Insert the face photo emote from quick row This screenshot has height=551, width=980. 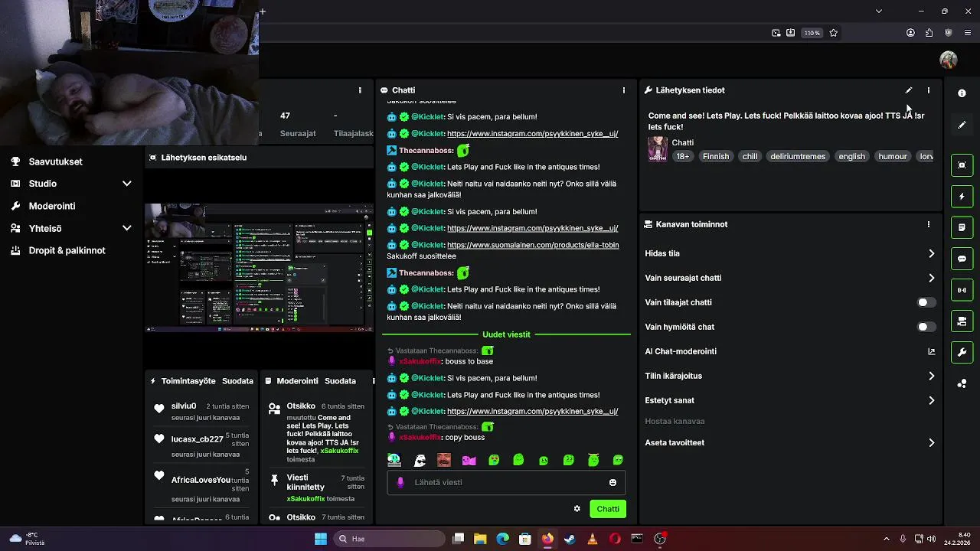click(444, 460)
